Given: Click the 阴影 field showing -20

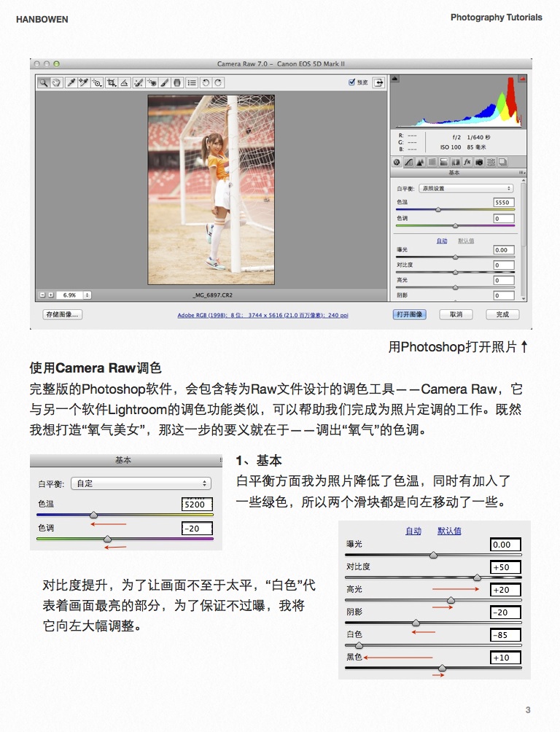Looking at the screenshot, I should click(505, 612).
